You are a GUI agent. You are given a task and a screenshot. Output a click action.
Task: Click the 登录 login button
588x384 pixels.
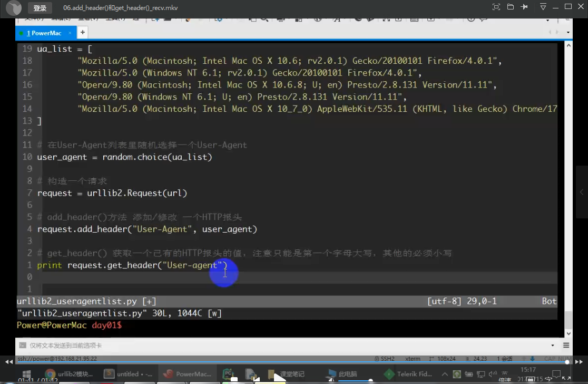tap(40, 8)
